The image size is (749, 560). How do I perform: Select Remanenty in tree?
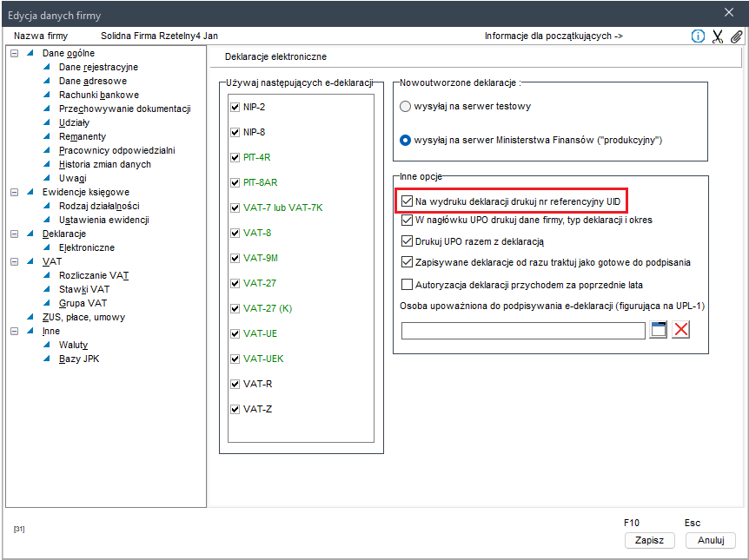(83, 136)
